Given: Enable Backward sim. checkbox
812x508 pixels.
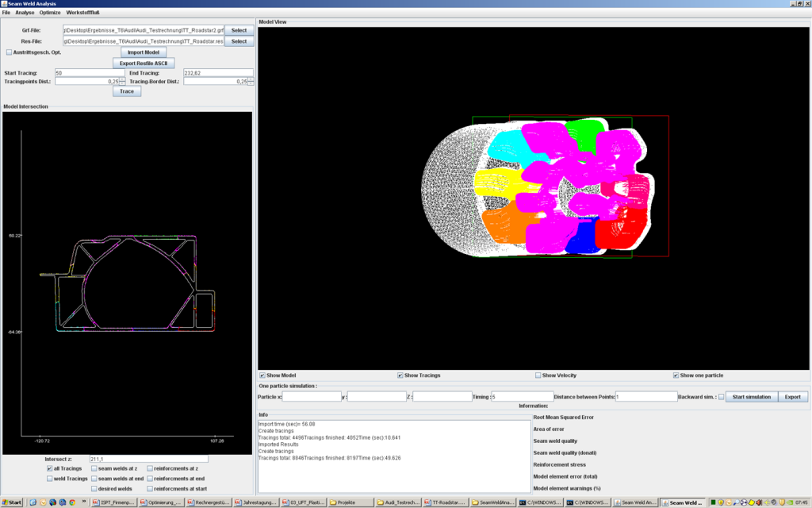Looking at the screenshot, I should (x=721, y=397).
